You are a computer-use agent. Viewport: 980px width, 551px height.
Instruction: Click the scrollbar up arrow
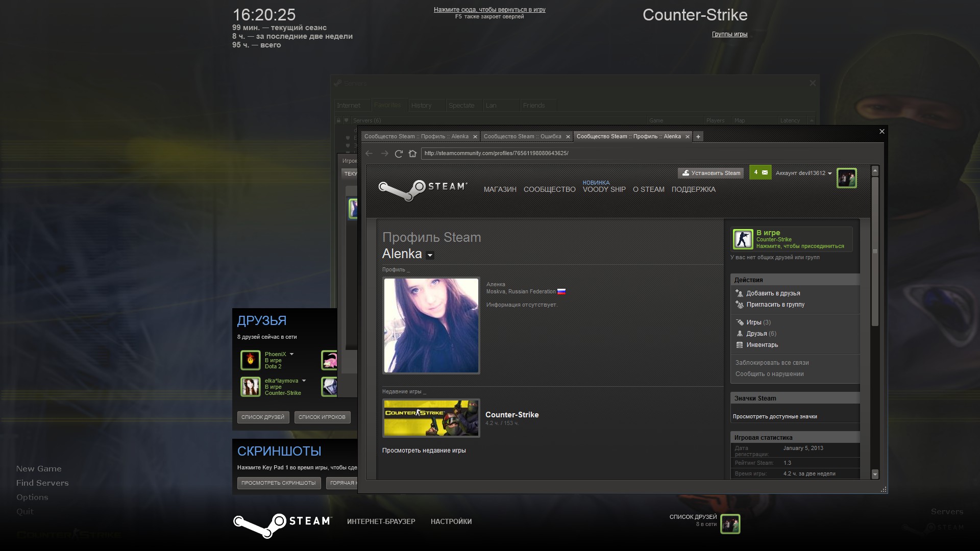coord(875,170)
